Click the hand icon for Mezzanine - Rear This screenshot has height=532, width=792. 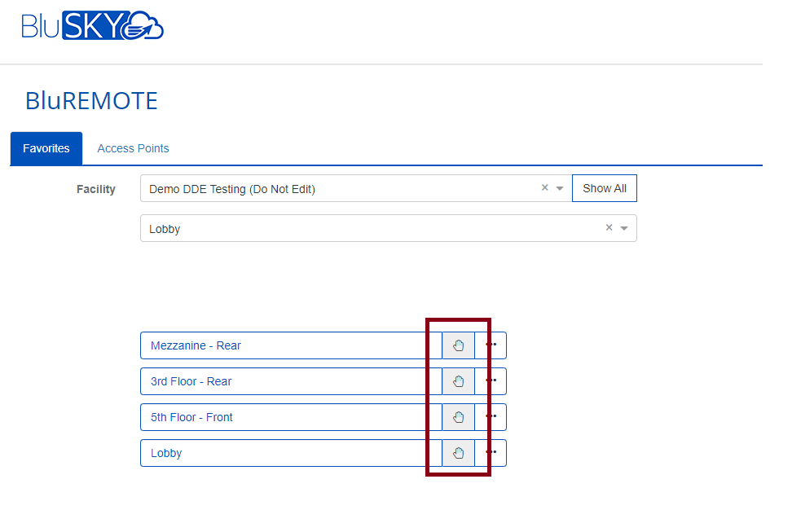point(458,345)
